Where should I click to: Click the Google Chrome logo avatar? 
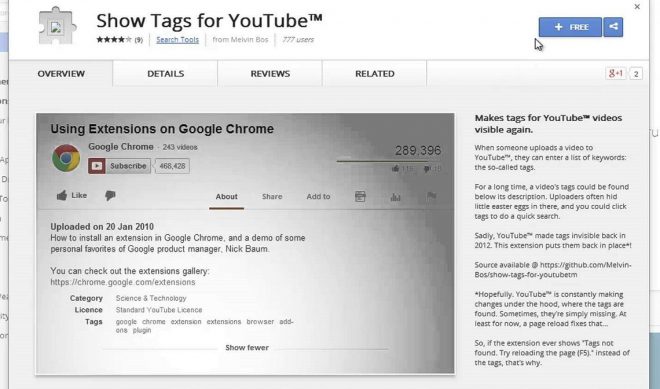point(66,158)
